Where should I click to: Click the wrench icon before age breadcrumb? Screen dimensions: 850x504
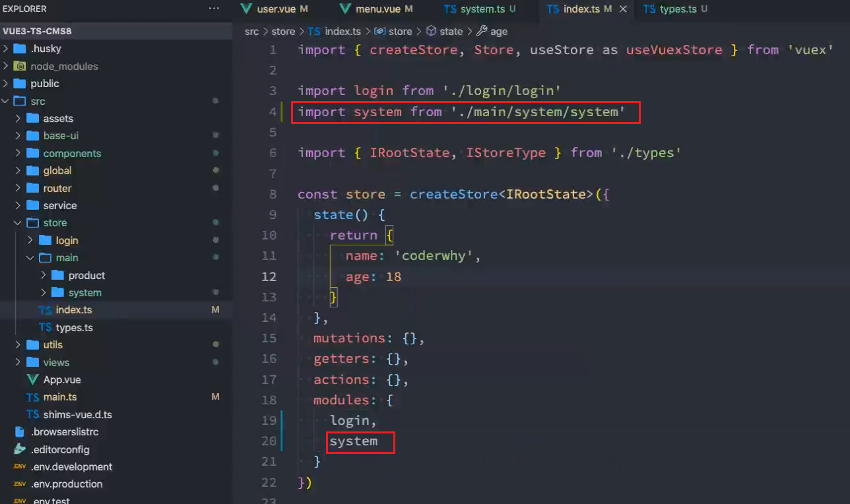point(482,31)
